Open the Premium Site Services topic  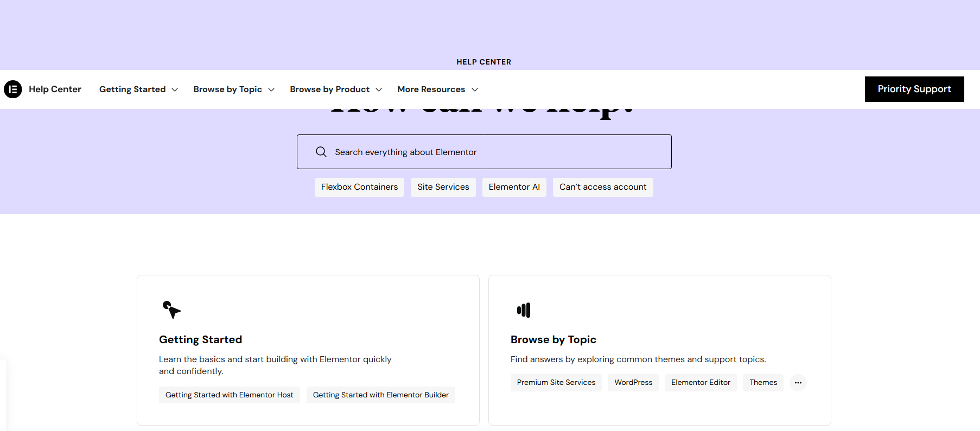(556, 383)
